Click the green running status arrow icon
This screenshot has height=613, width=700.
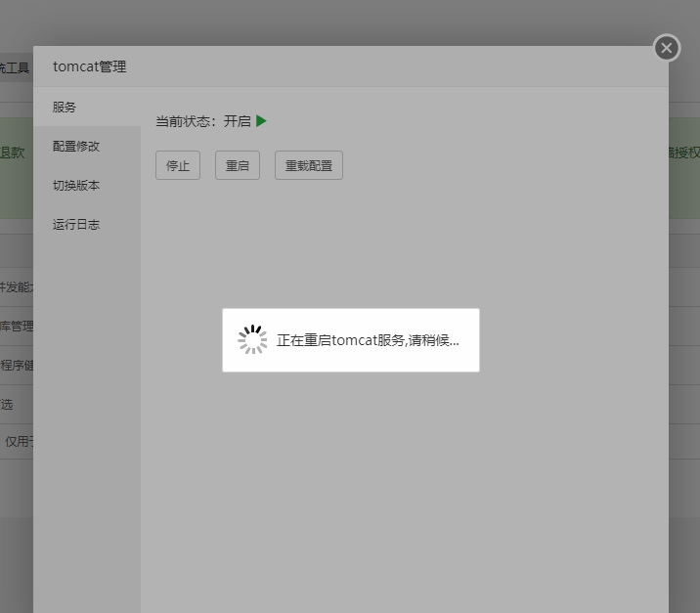tap(262, 121)
